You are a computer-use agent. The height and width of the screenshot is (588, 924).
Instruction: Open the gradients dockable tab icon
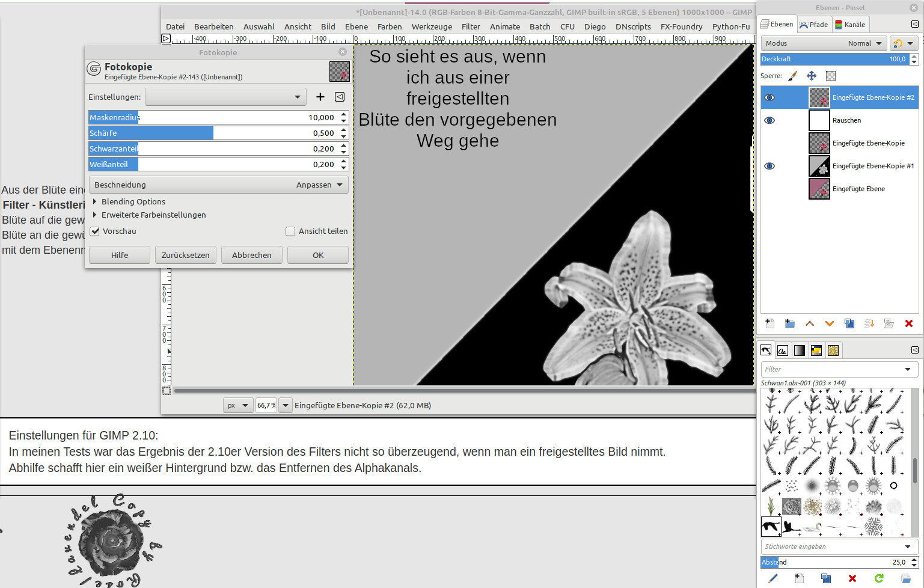click(x=800, y=351)
